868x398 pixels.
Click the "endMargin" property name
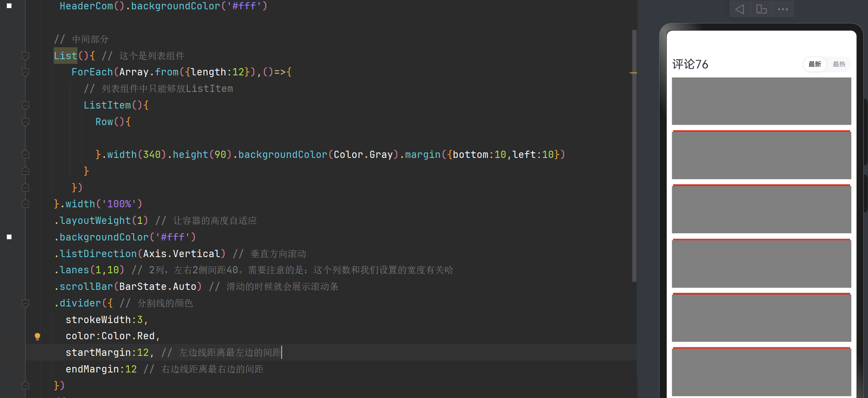pyautogui.click(x=92, y=369)
